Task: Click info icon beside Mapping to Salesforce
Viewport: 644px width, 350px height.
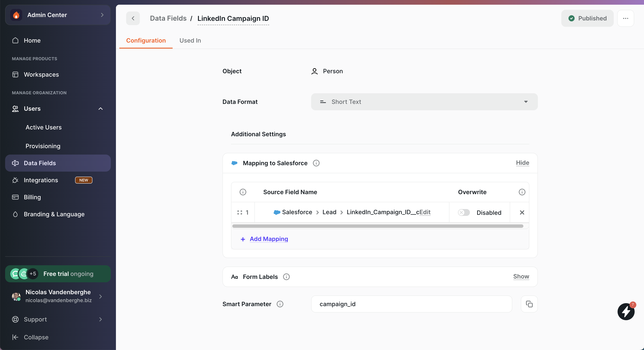Action: [316, 163]
